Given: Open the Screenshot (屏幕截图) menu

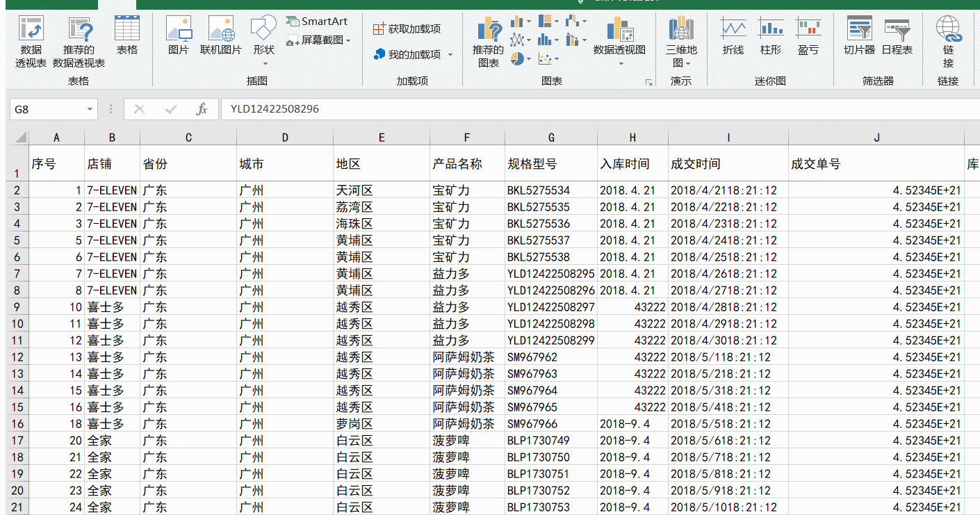Looking at the screenshot, I should (x=318, y=40).
